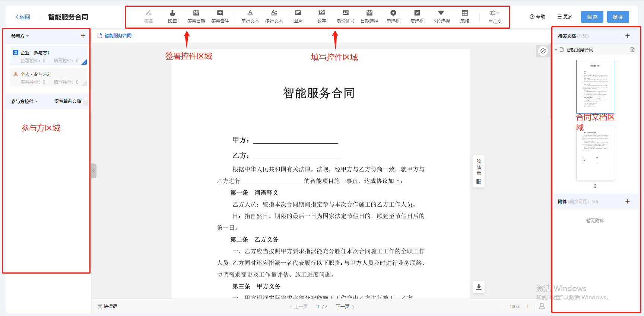
Task: Insert a 身份证号 ID number field
Action: 345,17
